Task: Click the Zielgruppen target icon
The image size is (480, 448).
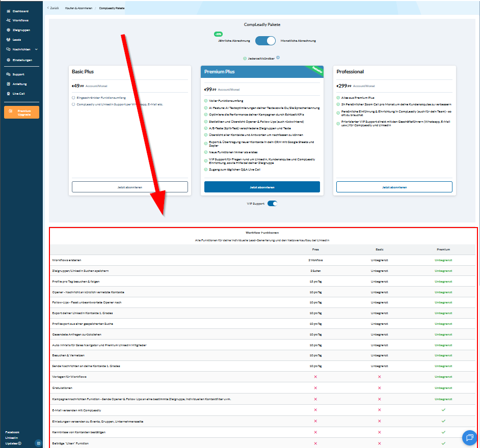Action: click(x=9, y=30)
